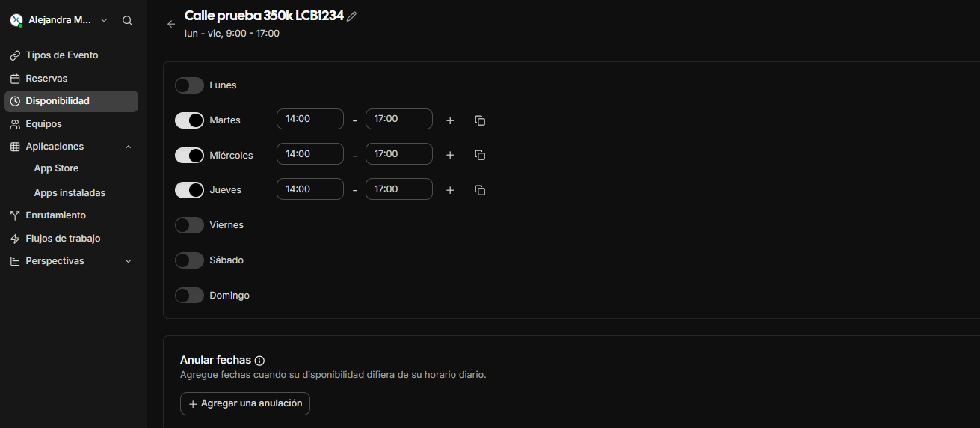Copy Martes hours to other days

tap(480, 120)
